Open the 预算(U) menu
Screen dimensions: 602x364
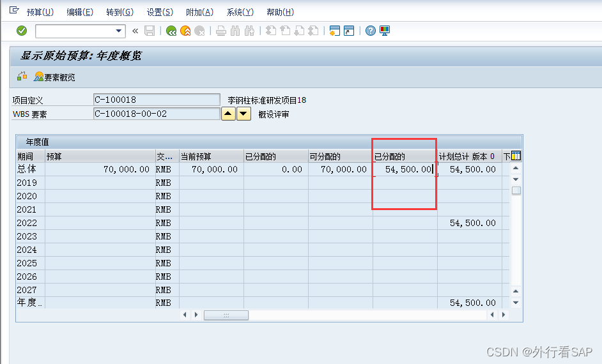coord(40,12)
